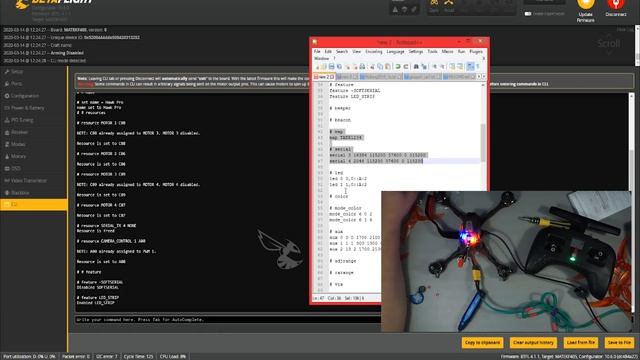
Task: Click the Find binoculars icon in Notepad++
Action: tap(416, 67)
